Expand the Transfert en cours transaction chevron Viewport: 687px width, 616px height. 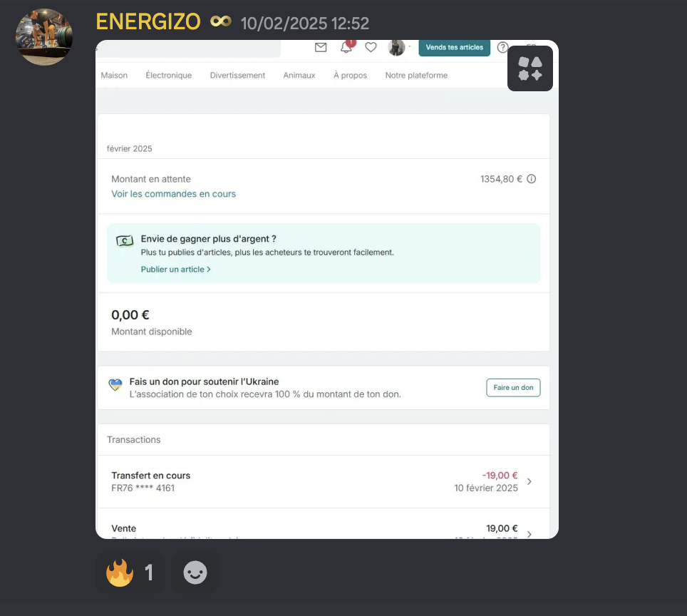529,482
